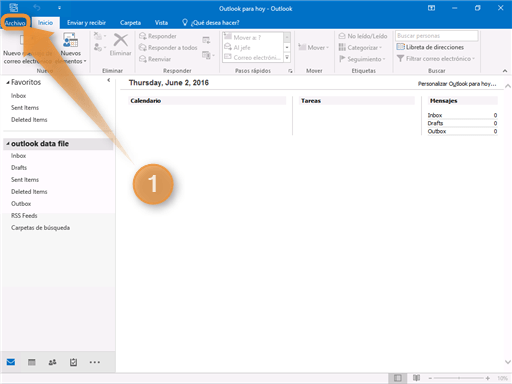Image resolution: width=512 pixels, height=384 pixels.
Task: Expand the Pasos rápidos gallery
Action: click(x=287, y=57)
